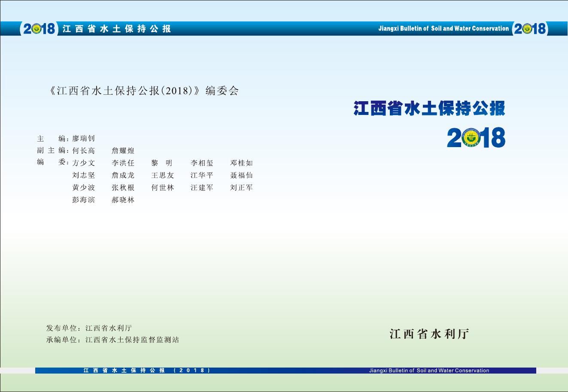Click the committee member name "彭海滨"
The width and height of the screenshot is (568, 392).
click(x=83, y=200)
